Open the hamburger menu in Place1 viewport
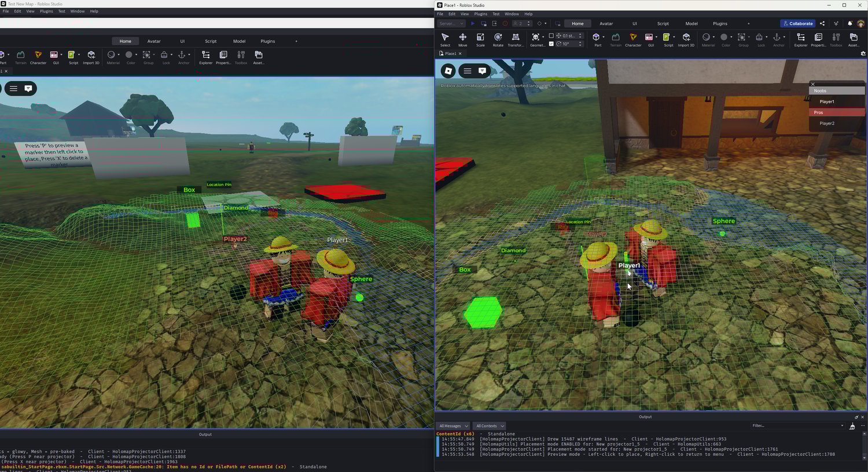 pyautogui.click(x=468, y=71)
